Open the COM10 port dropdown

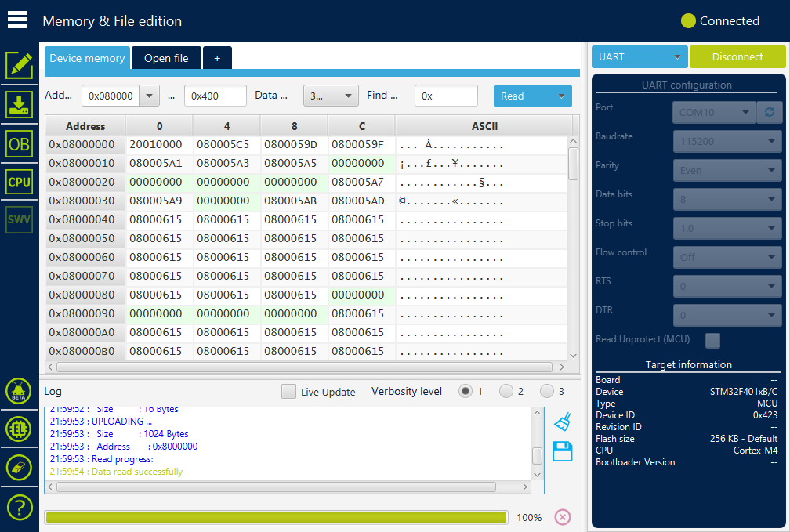(x=714, y=112)
